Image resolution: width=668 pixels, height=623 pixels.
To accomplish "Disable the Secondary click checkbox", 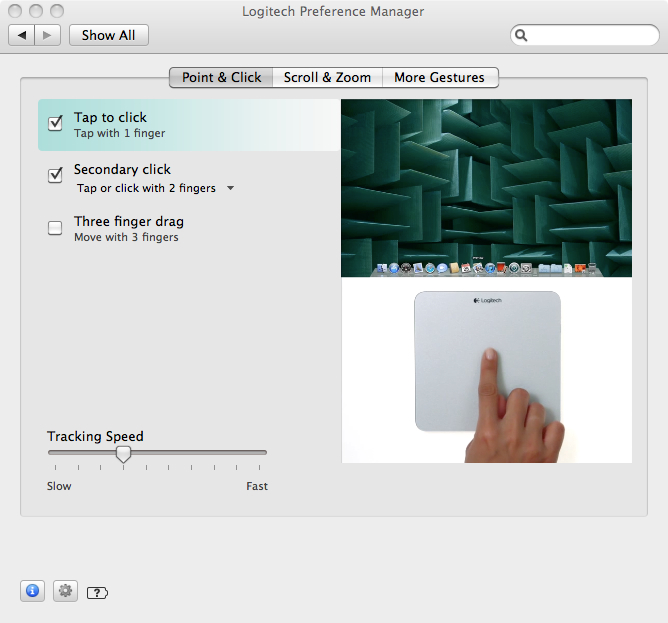I will click(55, 175).
